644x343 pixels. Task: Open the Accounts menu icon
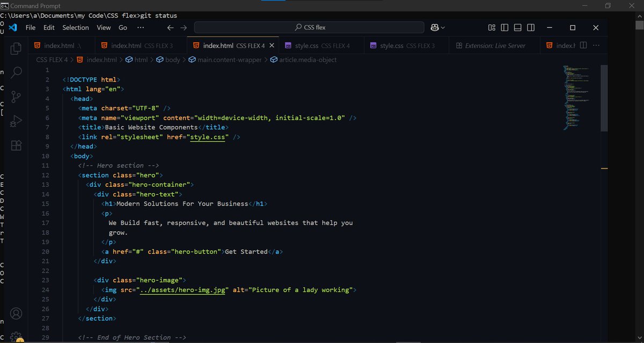point(16,313)
